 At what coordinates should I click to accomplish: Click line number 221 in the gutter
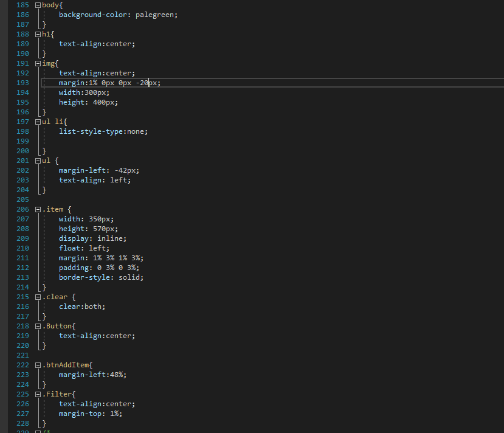point(23,355)
